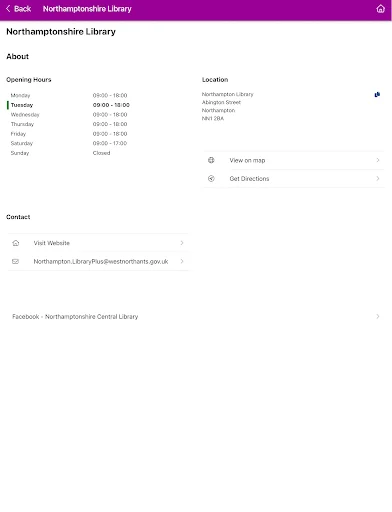Viewport: 392px width, 512px height.
Task: Click chevron on the Facebook row
Action: point(378,317)
